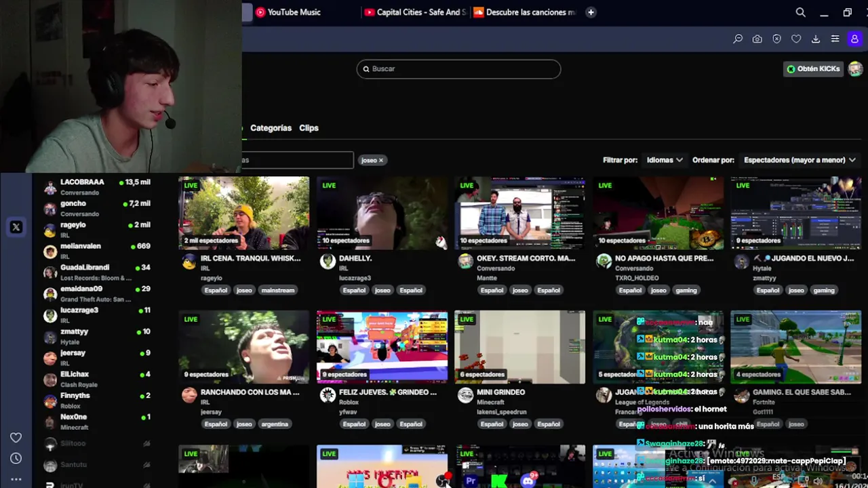The height and width of the screenshot is (488, 868).
Task: Click the Obtén KICKs button
Action: coord(813,68)
